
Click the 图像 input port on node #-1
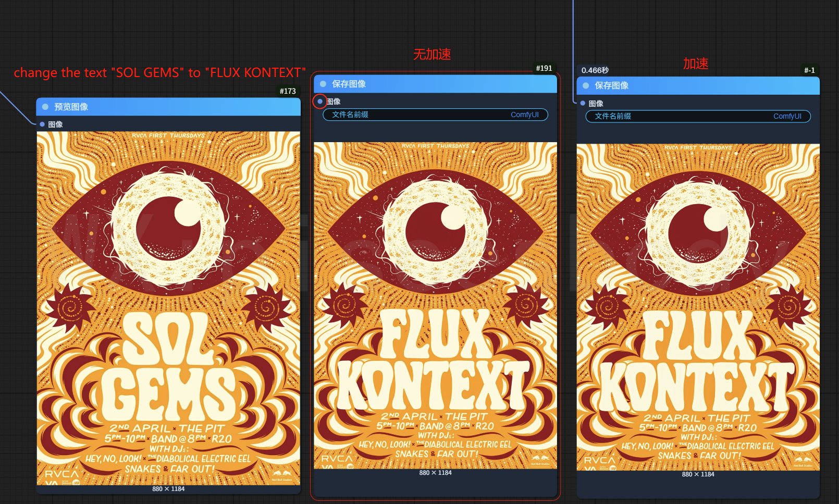(583, 104)
